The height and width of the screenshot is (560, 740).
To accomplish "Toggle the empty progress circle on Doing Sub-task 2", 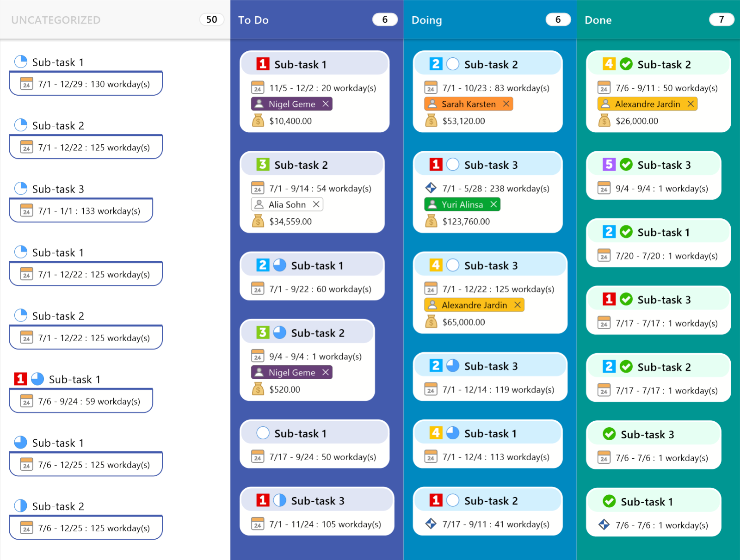I will click(x=452, y=64).
